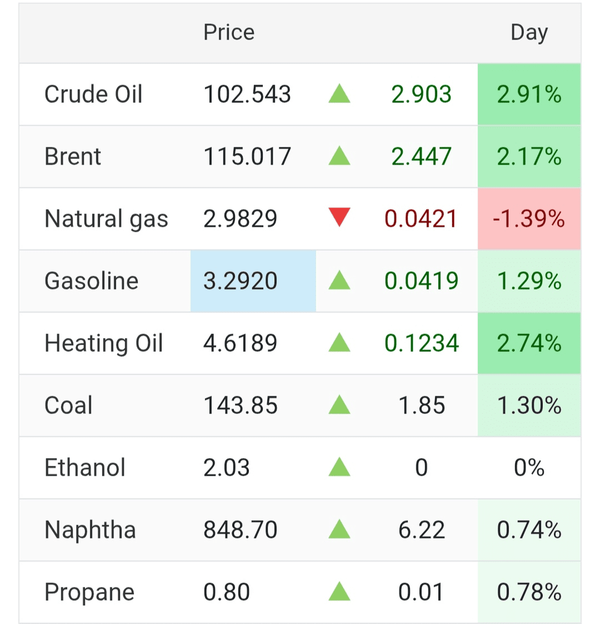Click the Brent name in table
The width and height of the screenshot is (600, 624).
pos(72,157)
